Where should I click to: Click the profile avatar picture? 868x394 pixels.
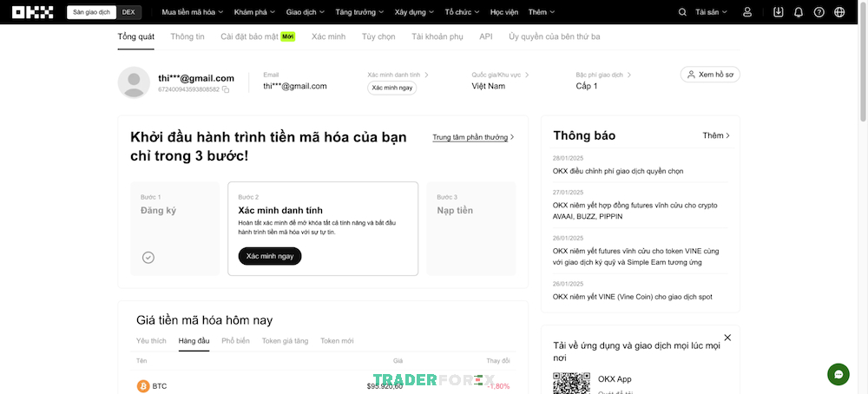pyautogui.click(x=134, y=82)
